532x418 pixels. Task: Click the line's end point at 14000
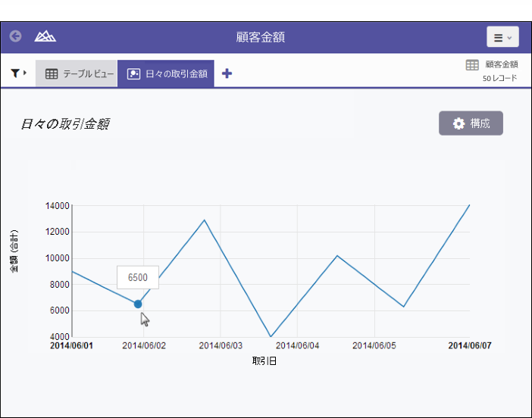469,205
